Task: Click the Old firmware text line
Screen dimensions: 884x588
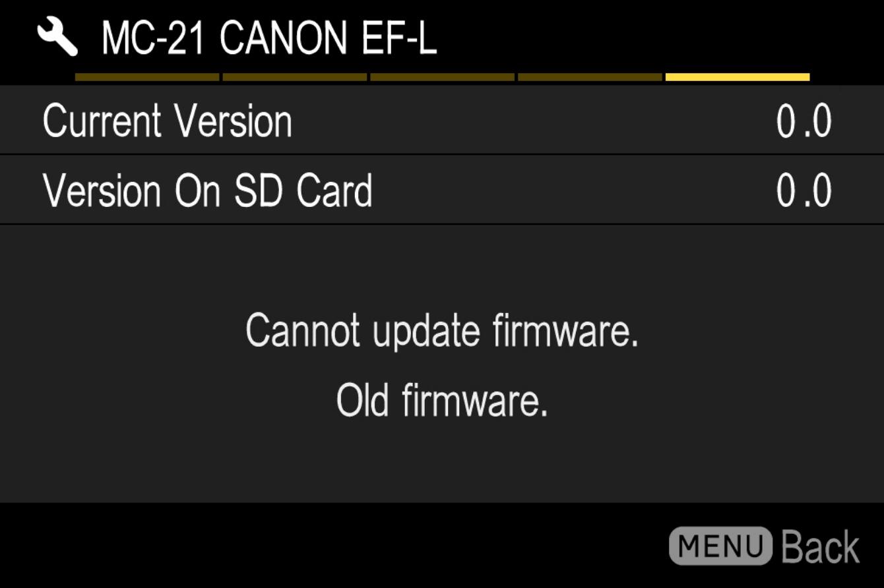Action: tap(442, 399)
